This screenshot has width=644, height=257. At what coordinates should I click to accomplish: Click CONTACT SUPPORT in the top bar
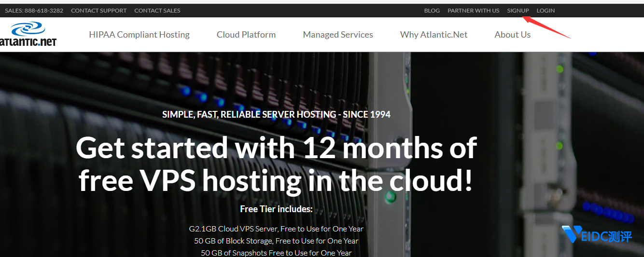(99, 11)
